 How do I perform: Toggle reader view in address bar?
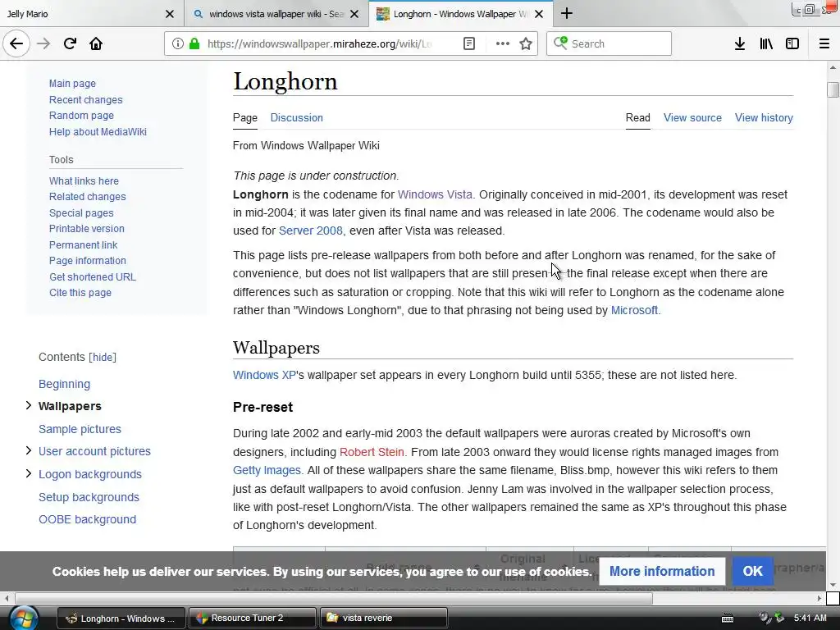point(468,43)
